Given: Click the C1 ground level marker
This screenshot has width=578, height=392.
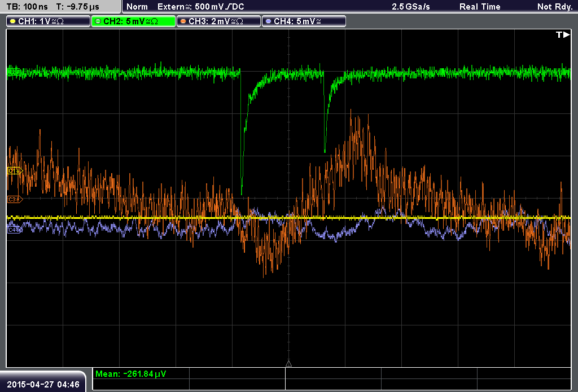Looking at the screenshot, I should (x=15, y=170).
